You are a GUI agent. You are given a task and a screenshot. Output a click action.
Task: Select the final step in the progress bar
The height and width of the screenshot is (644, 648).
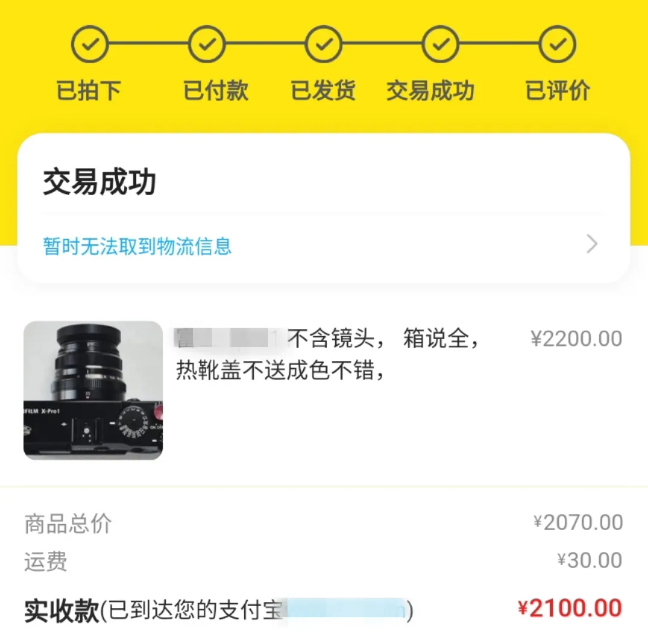[x=556, y=66]
